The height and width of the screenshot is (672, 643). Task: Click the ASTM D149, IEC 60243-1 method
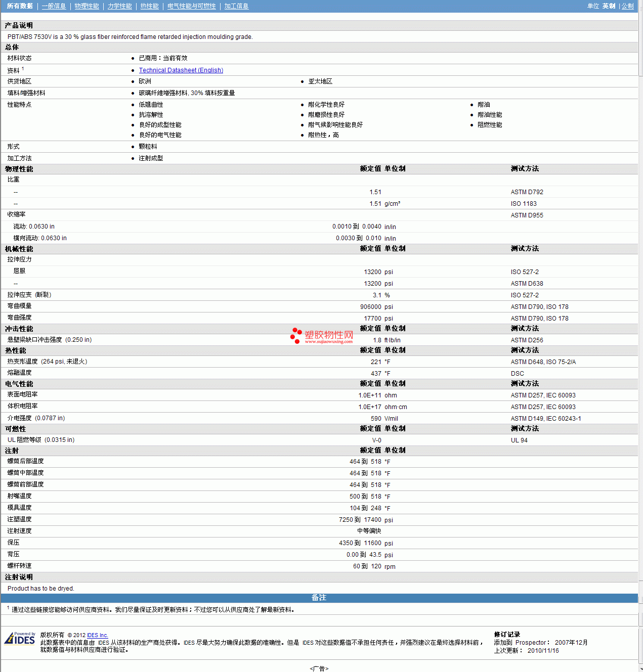(x=546, y=419)
